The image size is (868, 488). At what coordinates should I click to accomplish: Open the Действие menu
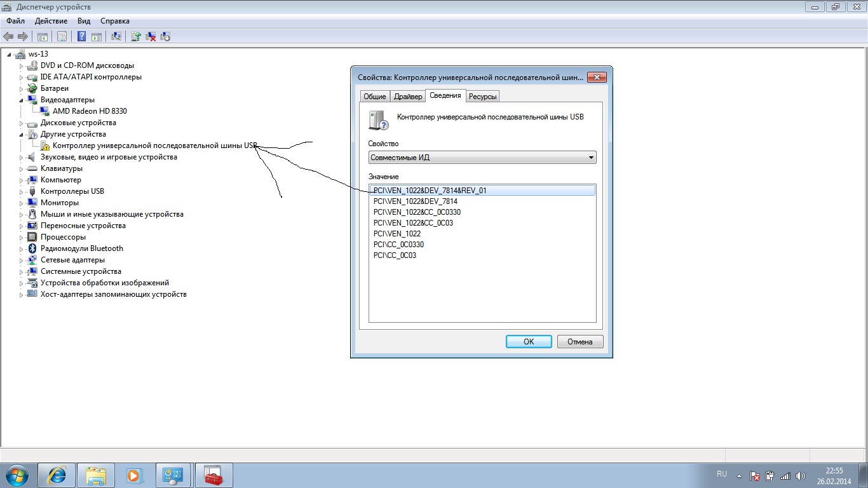51,21
